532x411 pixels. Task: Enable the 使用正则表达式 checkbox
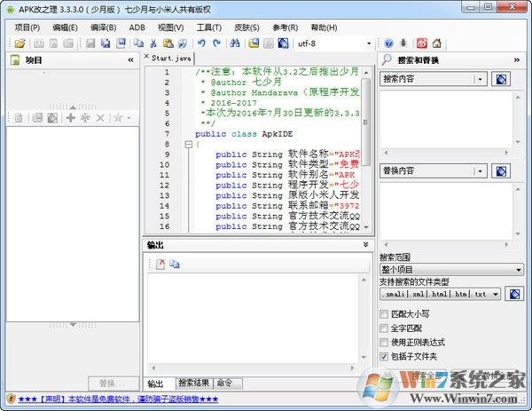(384, 343)
